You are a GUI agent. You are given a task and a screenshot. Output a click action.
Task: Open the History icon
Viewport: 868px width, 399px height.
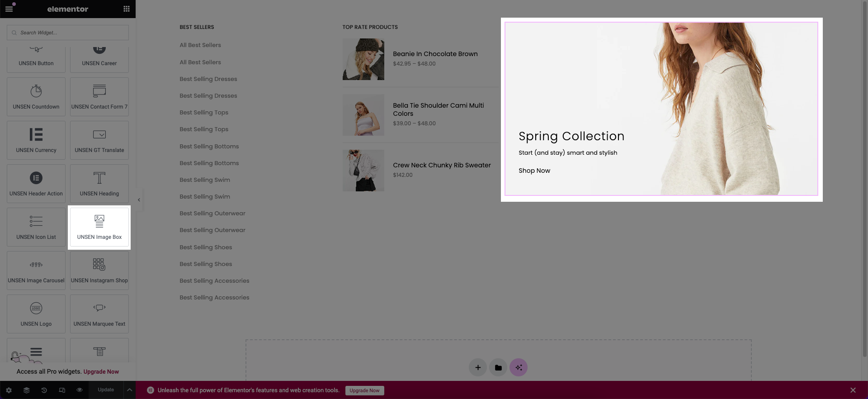point(44,390)
